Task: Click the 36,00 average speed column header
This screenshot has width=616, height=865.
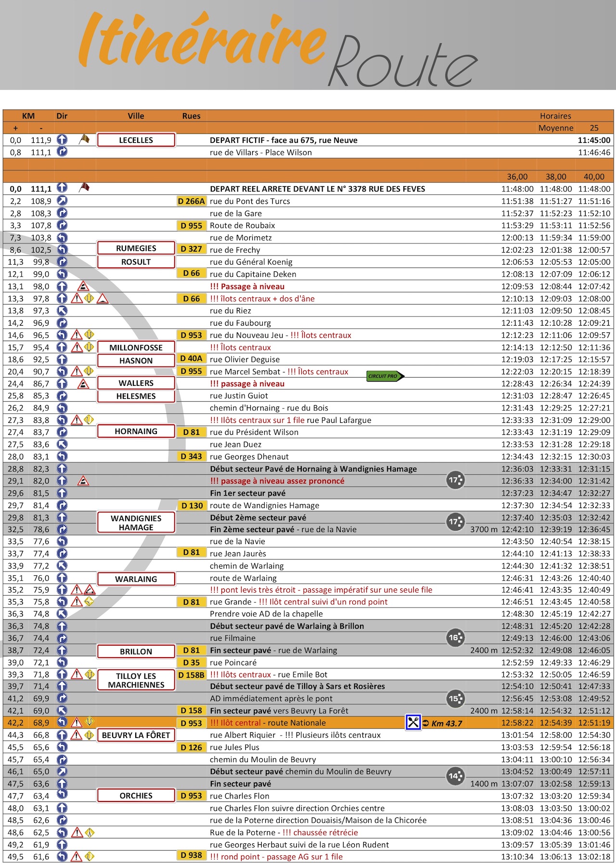Action: click(517, 177)
